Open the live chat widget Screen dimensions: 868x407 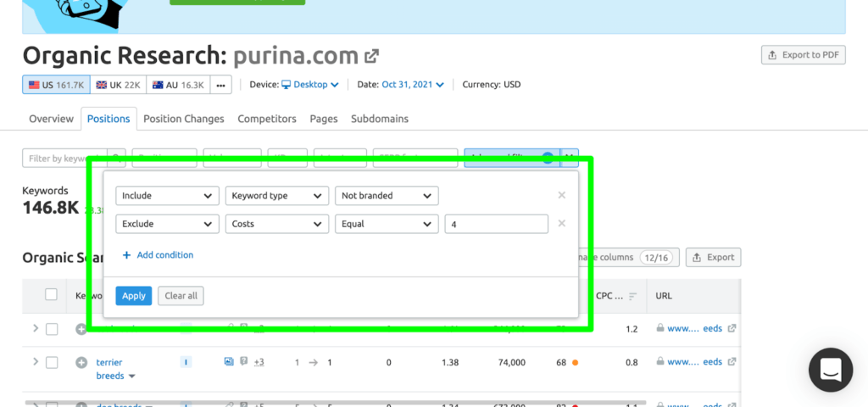830,369
